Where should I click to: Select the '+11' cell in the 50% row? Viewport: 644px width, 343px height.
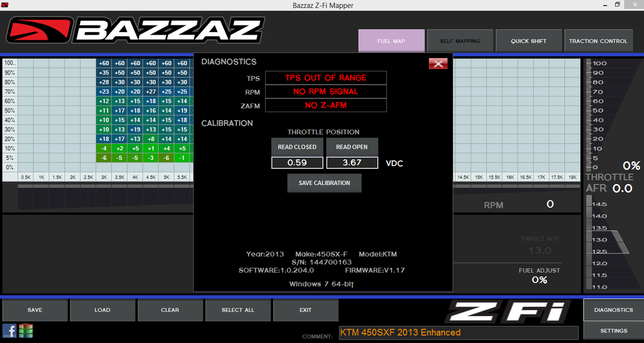point(104,111)
